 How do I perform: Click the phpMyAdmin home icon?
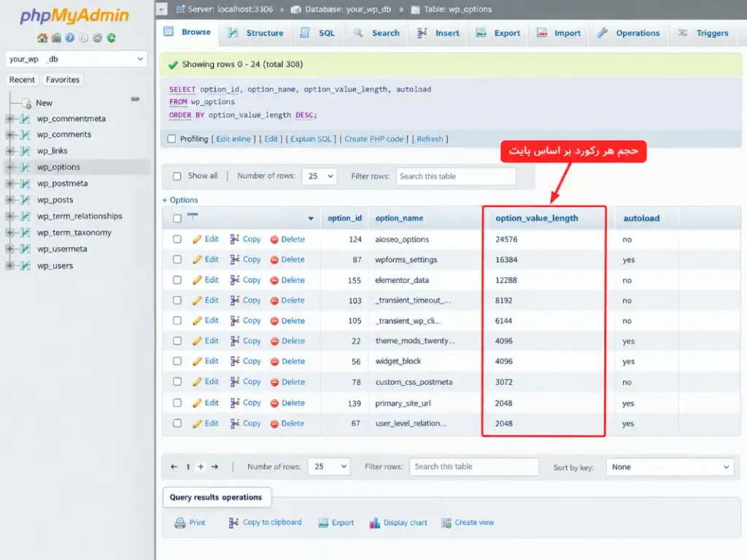pyautogui.click(x=42, y=38)
